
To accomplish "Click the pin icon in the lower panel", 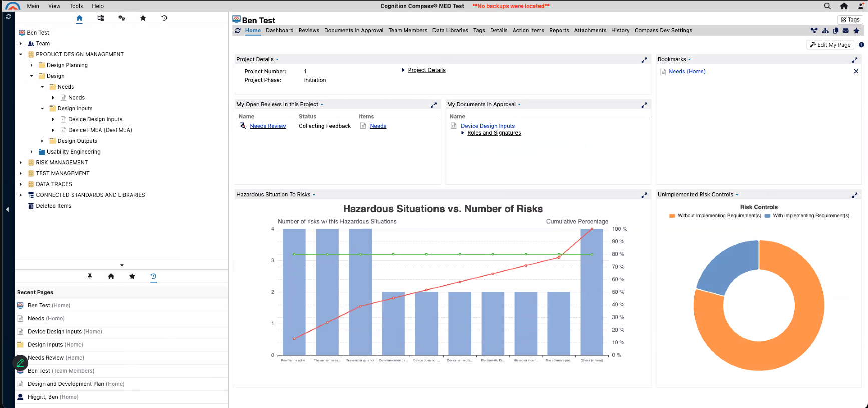I will (90, 276).
